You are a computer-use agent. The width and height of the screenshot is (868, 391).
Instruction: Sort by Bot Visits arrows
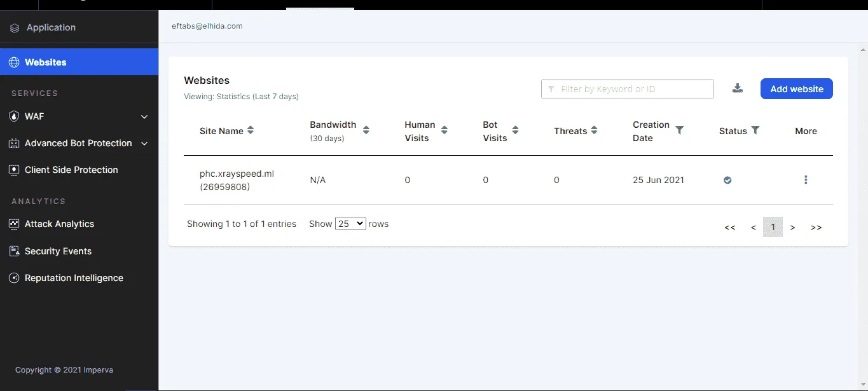click(516, 130)
